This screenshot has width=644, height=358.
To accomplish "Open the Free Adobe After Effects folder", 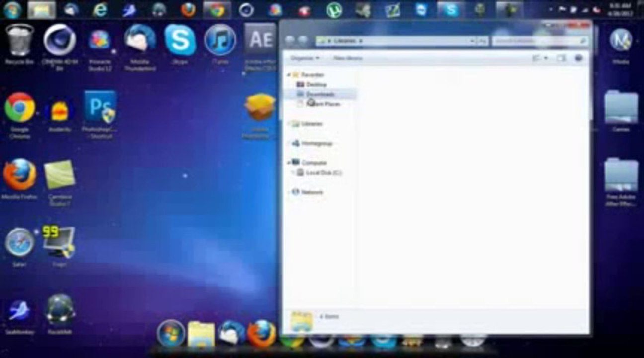I will point(621,182).
